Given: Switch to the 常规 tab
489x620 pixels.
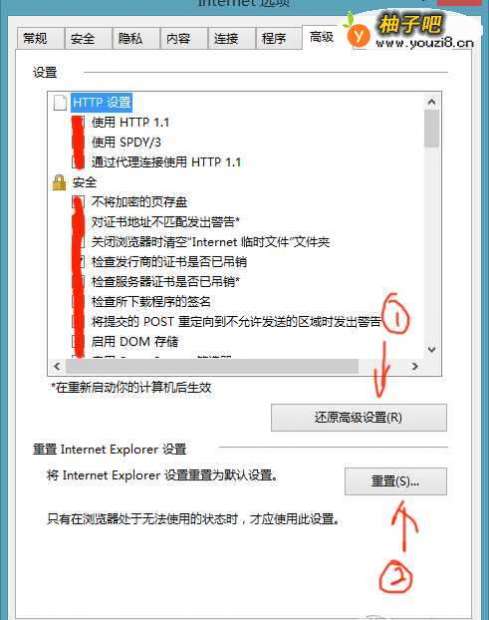Looking at the screenshot, I should coord(35,39).
